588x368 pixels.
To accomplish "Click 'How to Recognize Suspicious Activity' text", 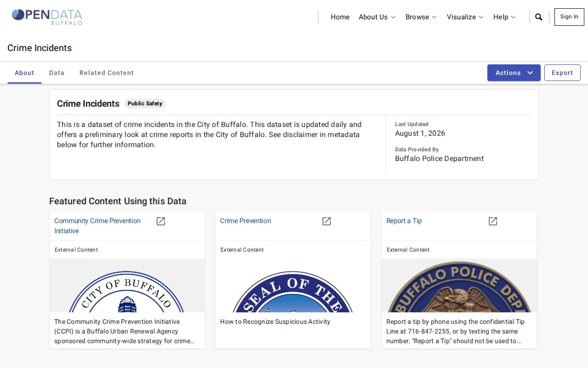I will point(275,322).
